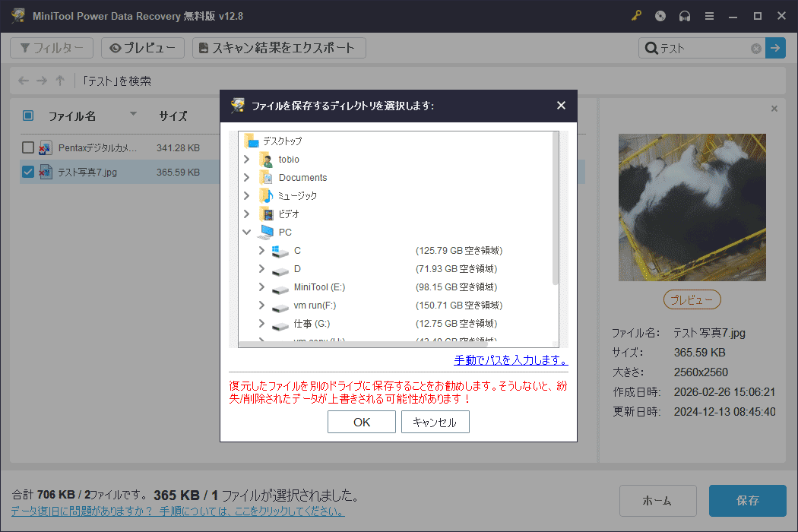Expand the C drive node

261,250
